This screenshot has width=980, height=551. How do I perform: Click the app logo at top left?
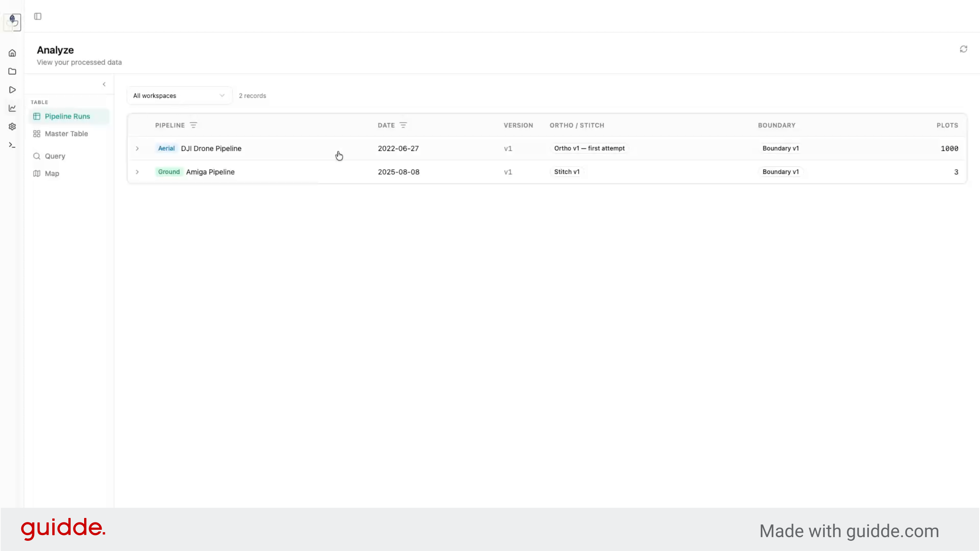(x=12, y=22)
